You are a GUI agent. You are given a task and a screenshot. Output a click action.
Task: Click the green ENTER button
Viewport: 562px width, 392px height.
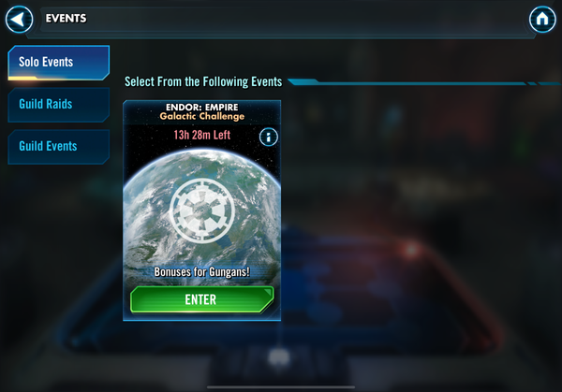[201, 299]
